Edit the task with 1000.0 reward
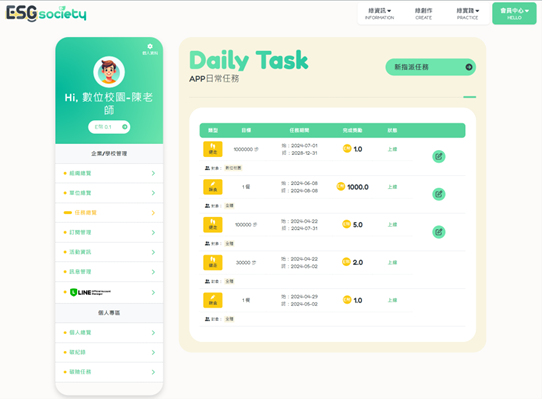 439,194
